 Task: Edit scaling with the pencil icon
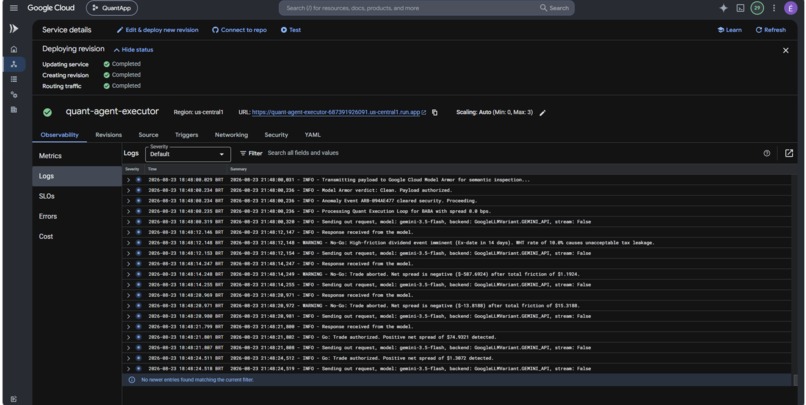click(x=542, y=113)
